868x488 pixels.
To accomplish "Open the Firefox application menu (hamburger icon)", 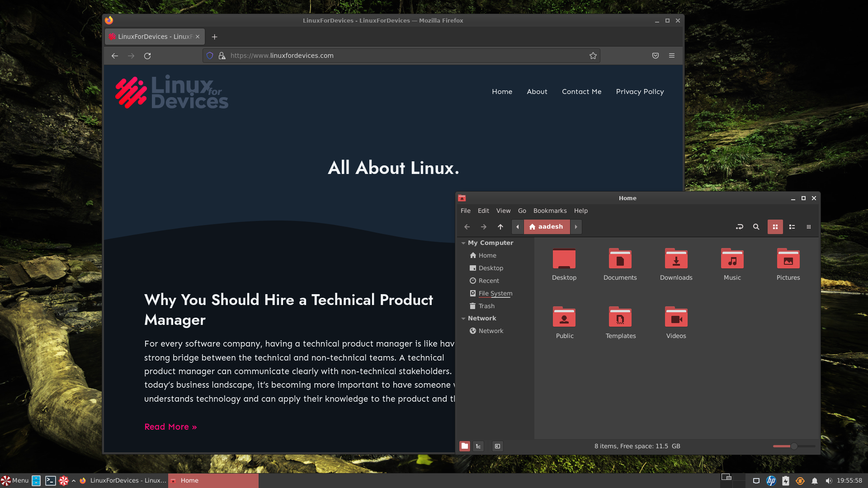I will click(x=672, y=56).
